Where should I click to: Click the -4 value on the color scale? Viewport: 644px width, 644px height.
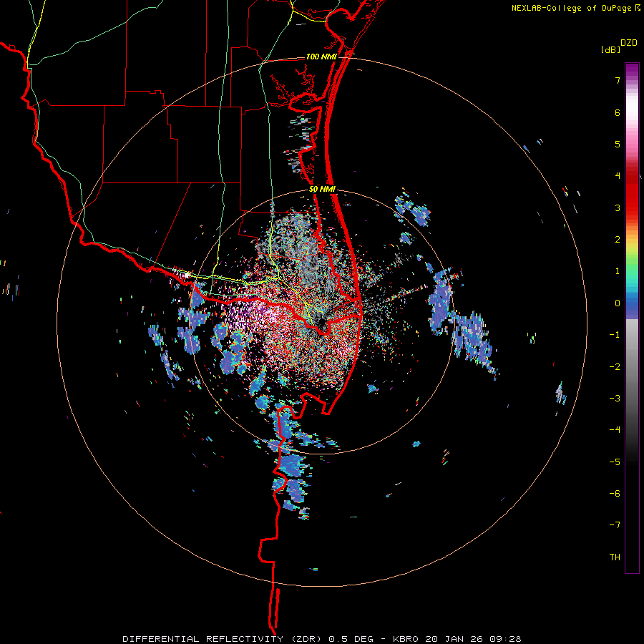615,429
